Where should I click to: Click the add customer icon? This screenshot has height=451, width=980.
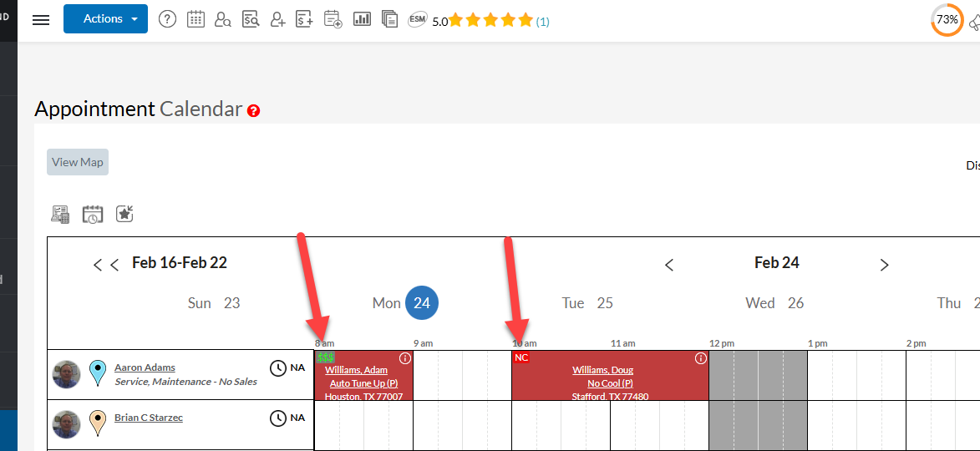(277, 19)
